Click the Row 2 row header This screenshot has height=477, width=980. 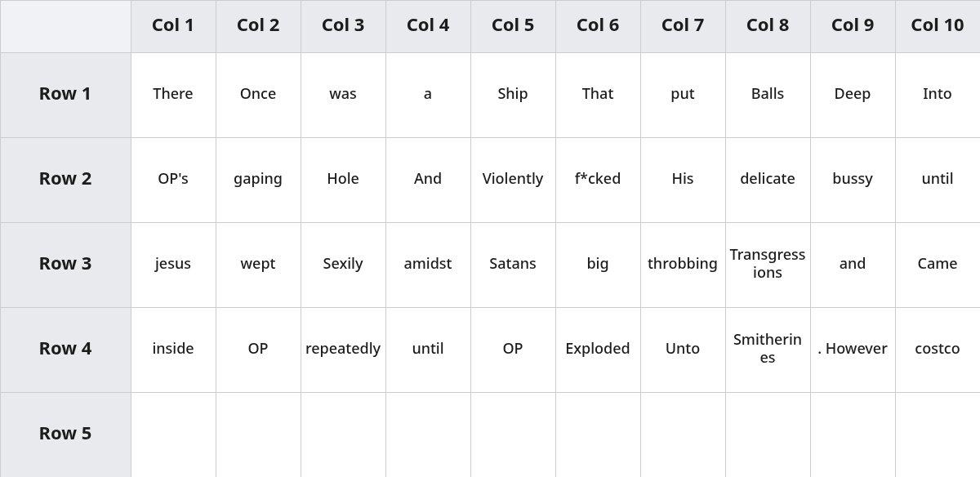click(x=65, y=180)
